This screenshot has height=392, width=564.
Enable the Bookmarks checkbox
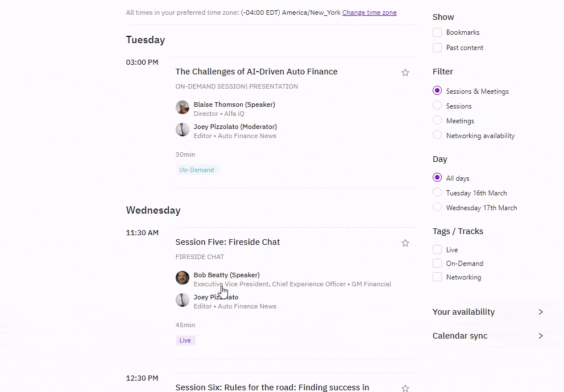pos(437,32)
